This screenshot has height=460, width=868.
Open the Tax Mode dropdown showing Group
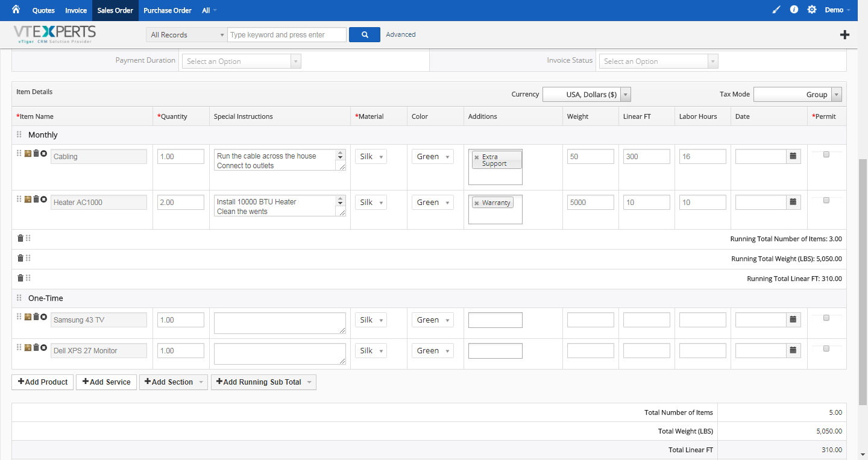[837, 94]
